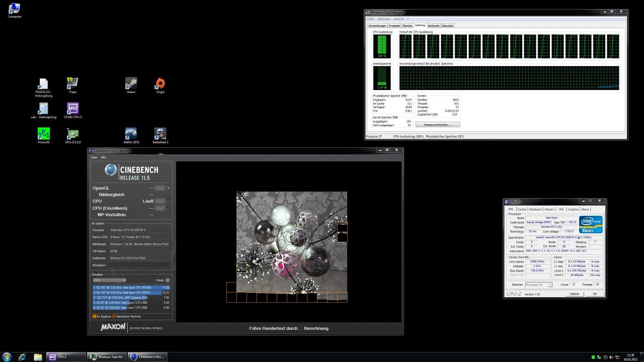The height and width of the screenshot is (362, 644).
Task: Switch to CPU-Z taskbar button
Action: click(65, 357)
